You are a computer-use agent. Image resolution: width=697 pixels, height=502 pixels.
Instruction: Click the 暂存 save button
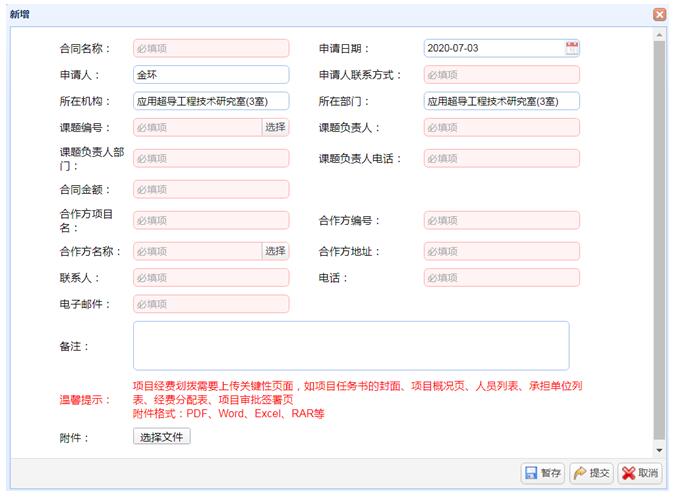(x=543, y=473)
